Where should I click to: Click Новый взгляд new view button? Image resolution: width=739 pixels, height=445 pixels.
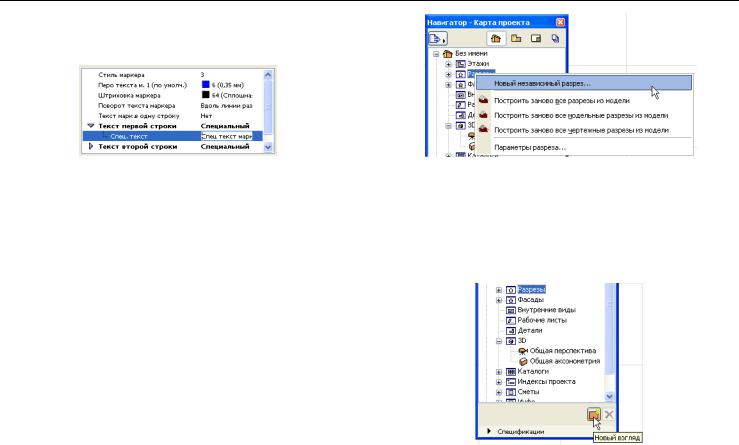tap(594, 414)
